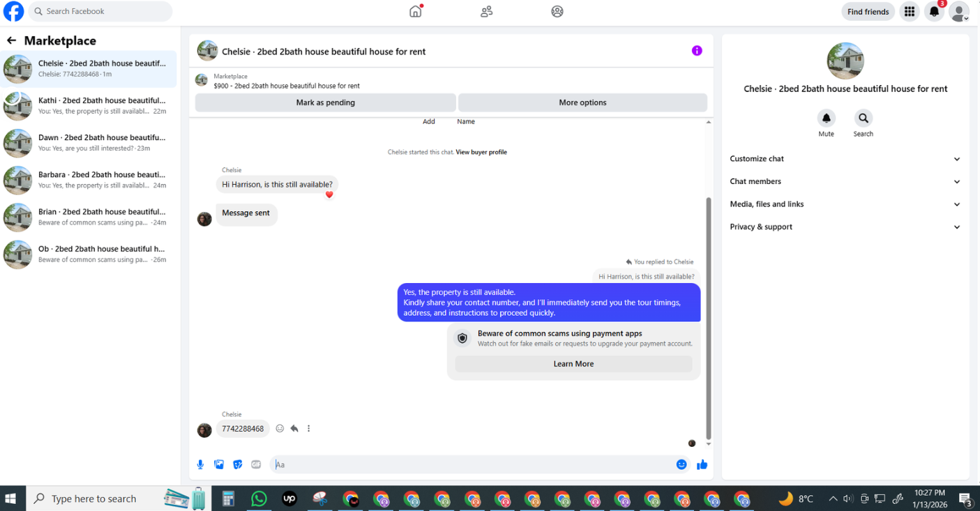Expand Chat members section
Screen dimensions: 980x511
[x=845, y=181]
